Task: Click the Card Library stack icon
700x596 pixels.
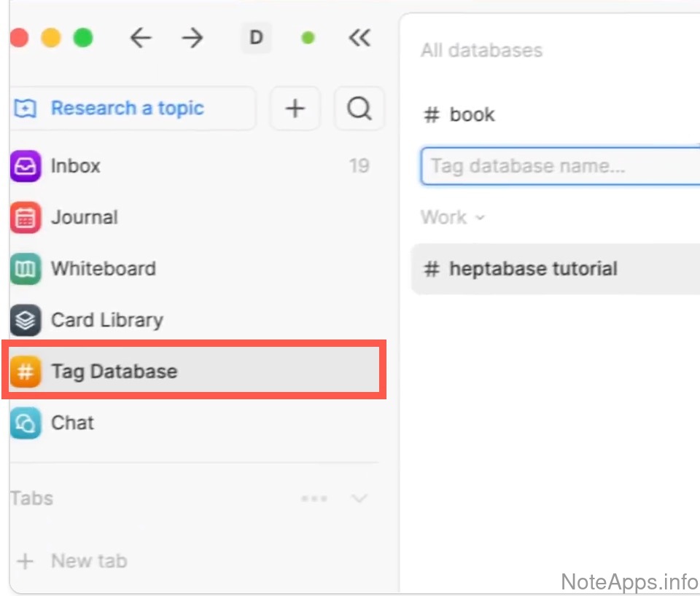Action: (x=26, y=320)
